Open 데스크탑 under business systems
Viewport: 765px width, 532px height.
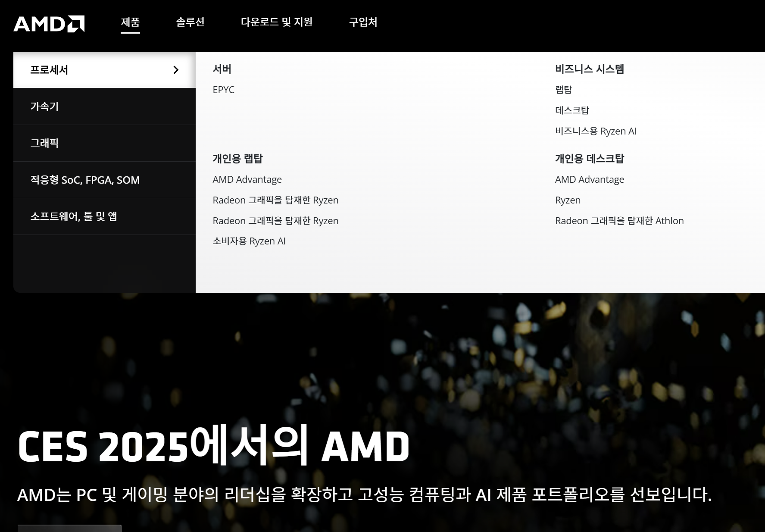[572, 110]
